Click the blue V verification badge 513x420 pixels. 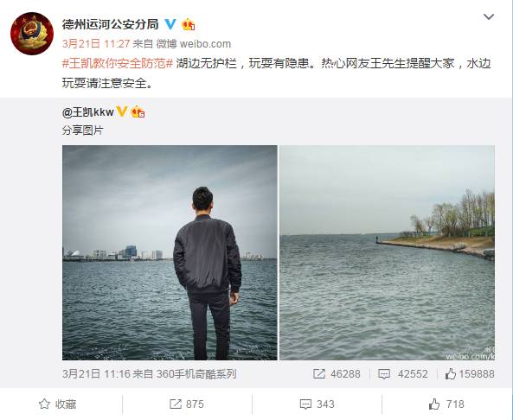click(x=170, y=24)
